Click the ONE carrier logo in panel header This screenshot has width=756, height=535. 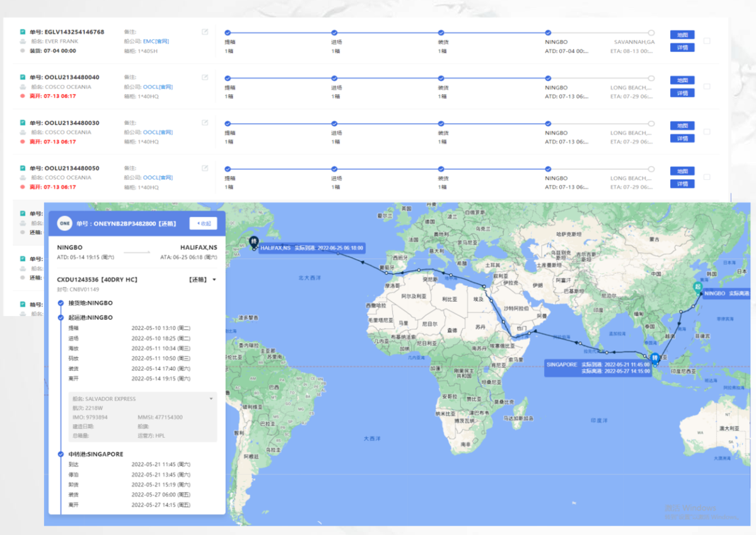point(64,223)
